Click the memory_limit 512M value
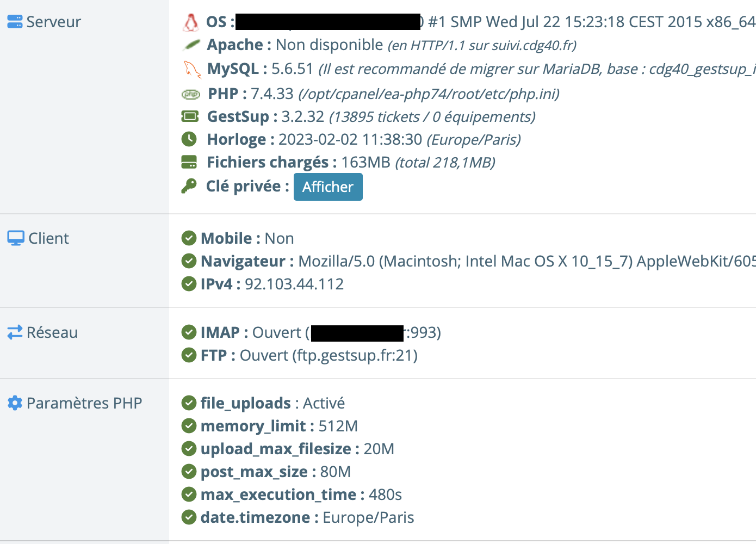Image resolution: width=756 pixels, height=544 pixels. [x=338, y=426]
